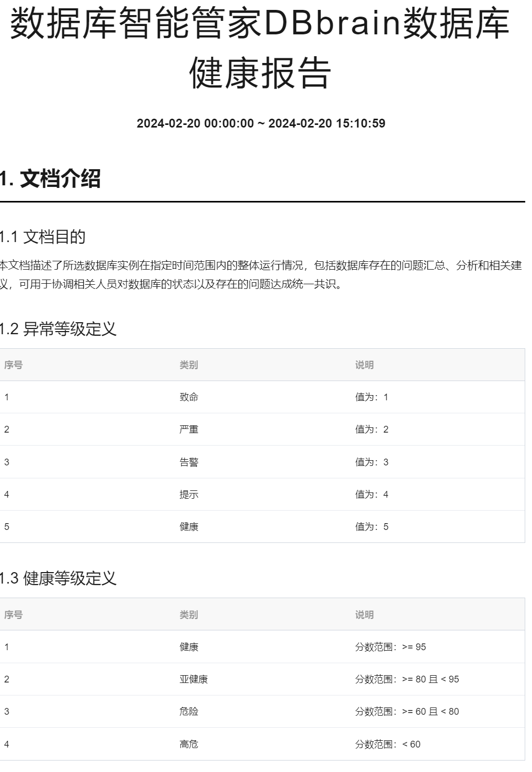Image resolution: width=532 pixels, height=772 pixels.
Task: Click the "致命" category cell
Action: (189, 397)
